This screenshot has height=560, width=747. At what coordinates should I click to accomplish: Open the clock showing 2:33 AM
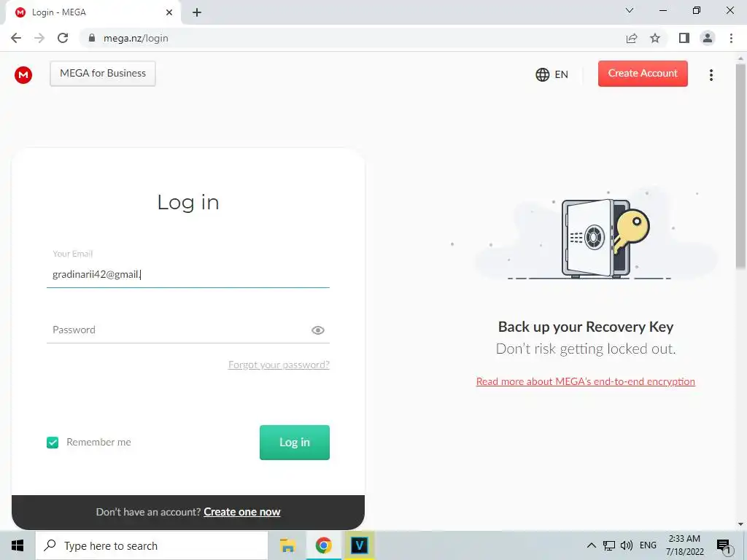pos(684,545)
